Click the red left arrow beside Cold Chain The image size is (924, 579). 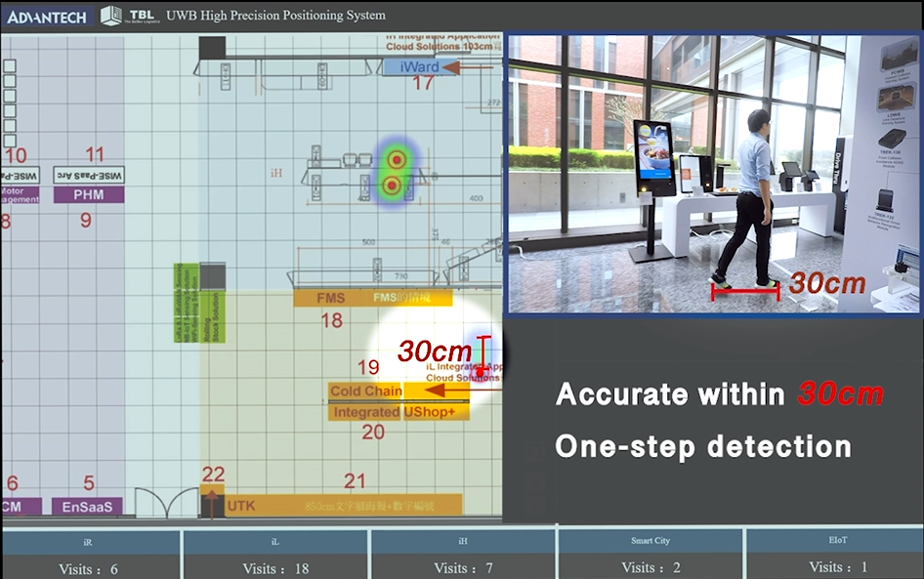point(464,390)
